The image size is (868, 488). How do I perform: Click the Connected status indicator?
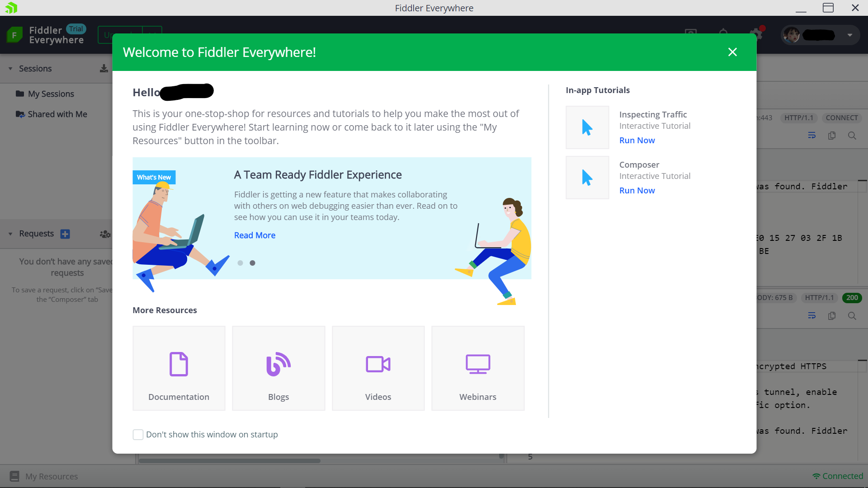tap(838, 476)
